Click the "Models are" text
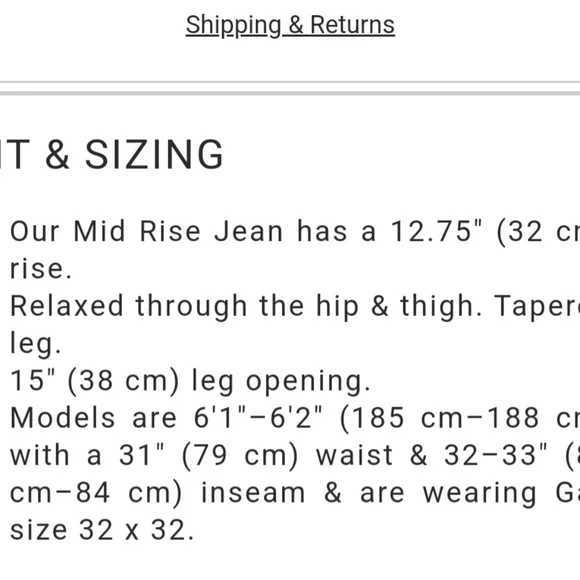580x580 pixels. (93, 418)
